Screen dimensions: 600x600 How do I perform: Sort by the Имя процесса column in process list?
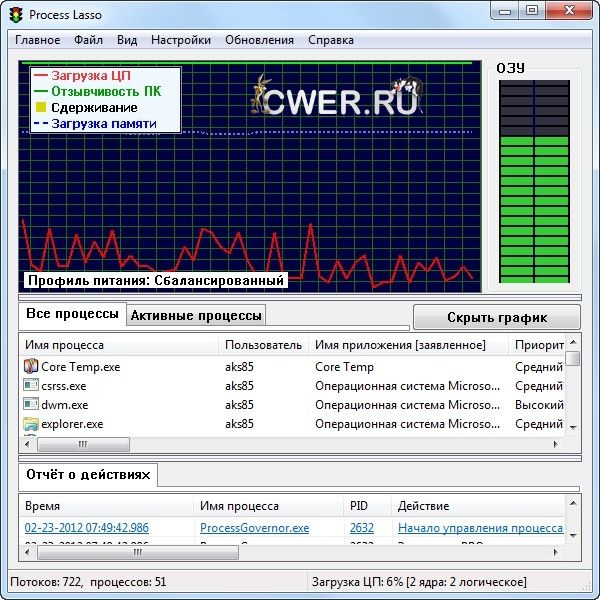pos(119,345)
